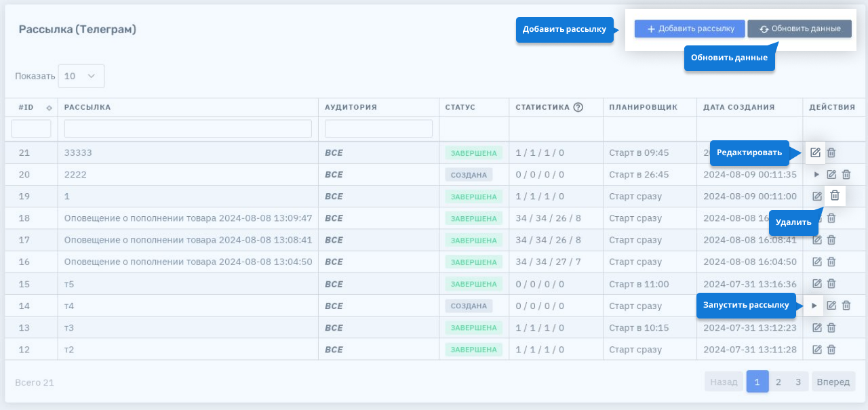Launch mailing 2222 using play icon
Screen dimensions: 868x410
pos(816,175)
